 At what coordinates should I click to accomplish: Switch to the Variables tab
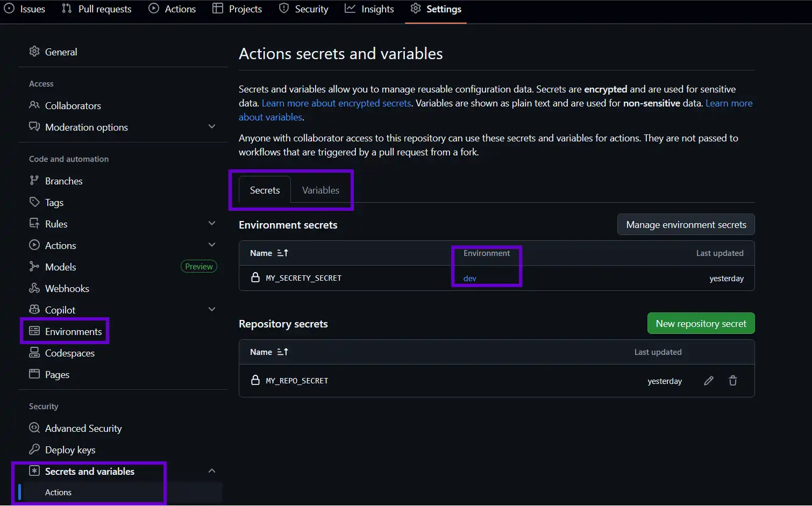coord(320,190)
